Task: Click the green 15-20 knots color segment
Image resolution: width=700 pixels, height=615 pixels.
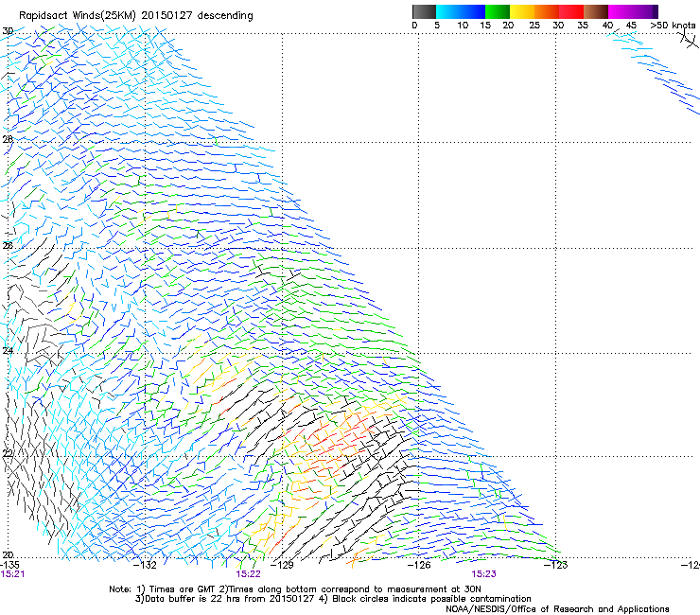Action: [x=498, y=11]
